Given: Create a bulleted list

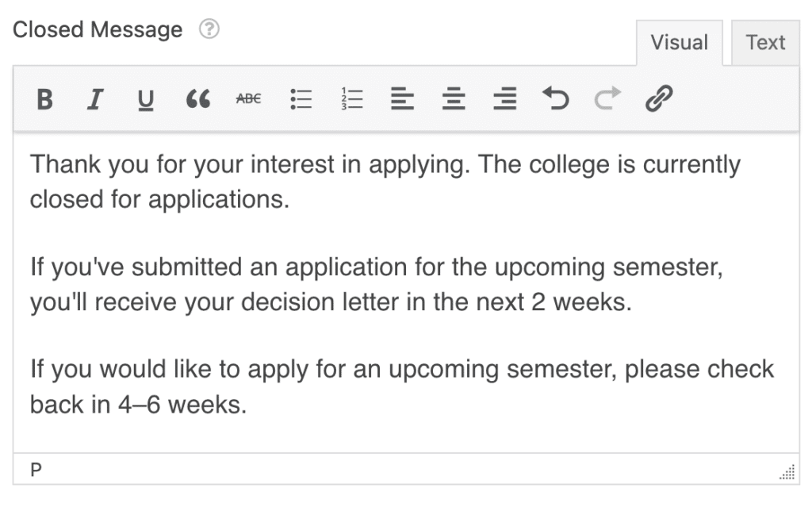Looking at the screenshot, I should (x=301, y=98).
